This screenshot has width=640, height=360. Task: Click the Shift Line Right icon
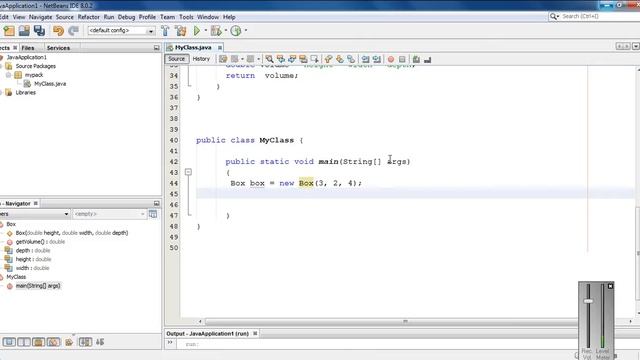pyautogui.click(x=377, y=59)
